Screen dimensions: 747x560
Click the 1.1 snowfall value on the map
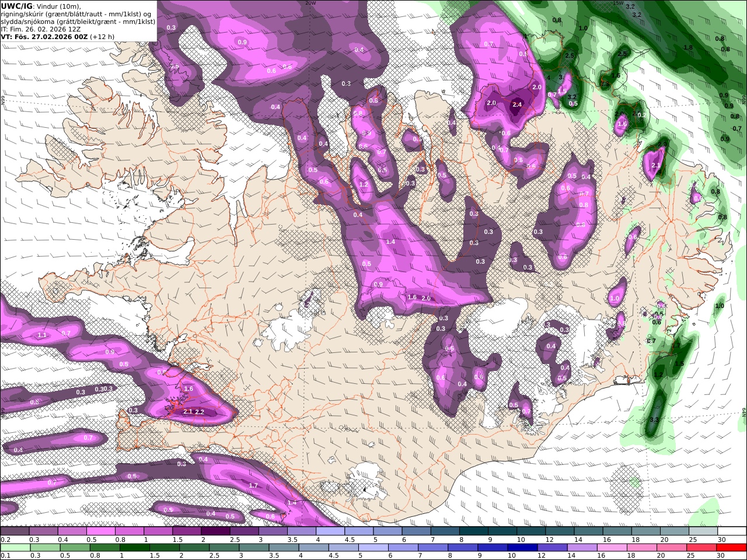(42, 335)
